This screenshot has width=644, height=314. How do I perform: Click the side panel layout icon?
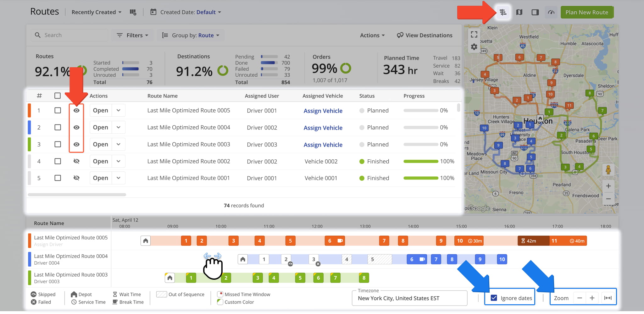point(535,12)
